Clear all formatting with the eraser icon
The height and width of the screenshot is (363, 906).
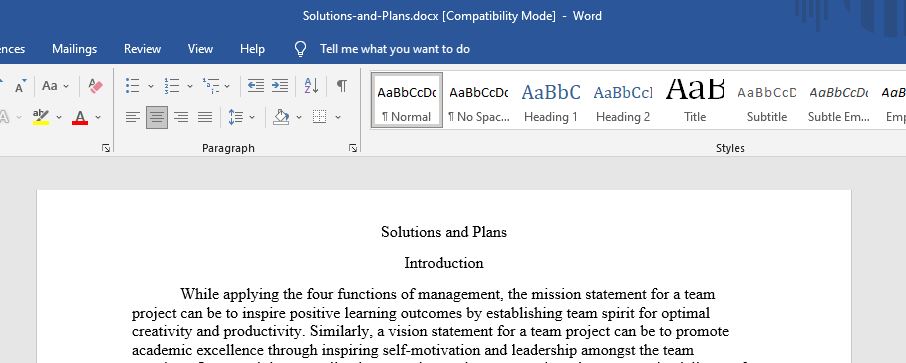(x=95, y=86)
